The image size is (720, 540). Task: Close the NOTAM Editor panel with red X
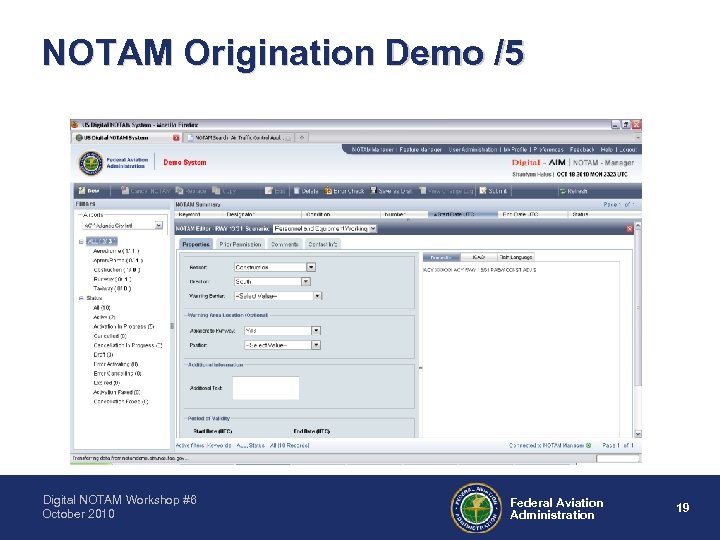630,228
